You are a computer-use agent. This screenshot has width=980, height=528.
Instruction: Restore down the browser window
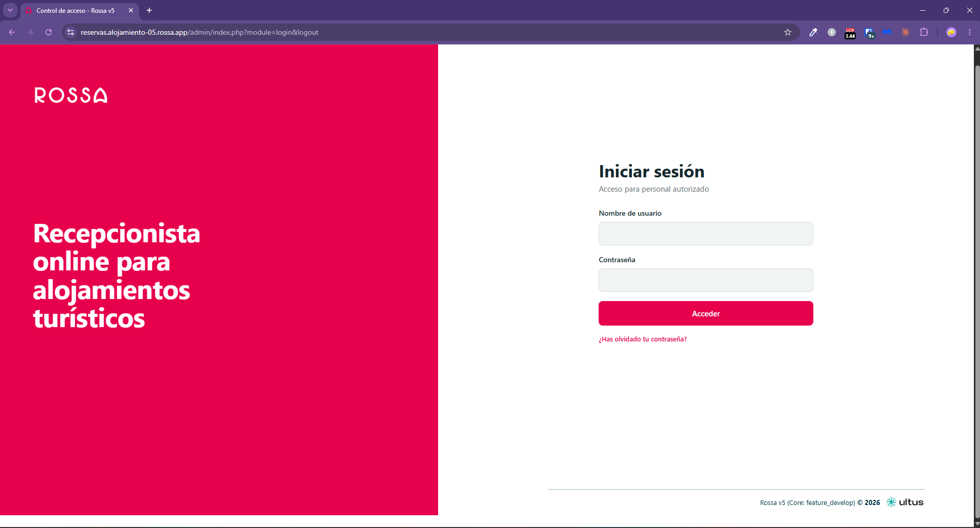[946, 10]
